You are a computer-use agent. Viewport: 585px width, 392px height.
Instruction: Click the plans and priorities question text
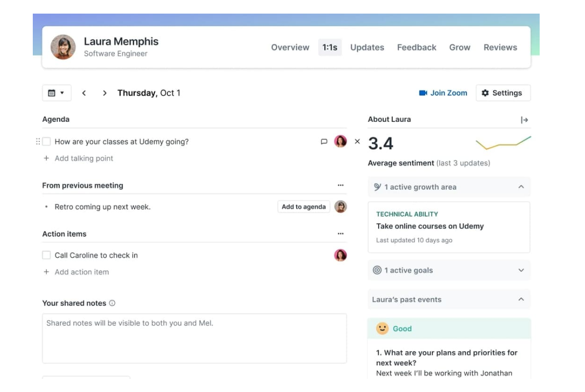coord(447,358)
